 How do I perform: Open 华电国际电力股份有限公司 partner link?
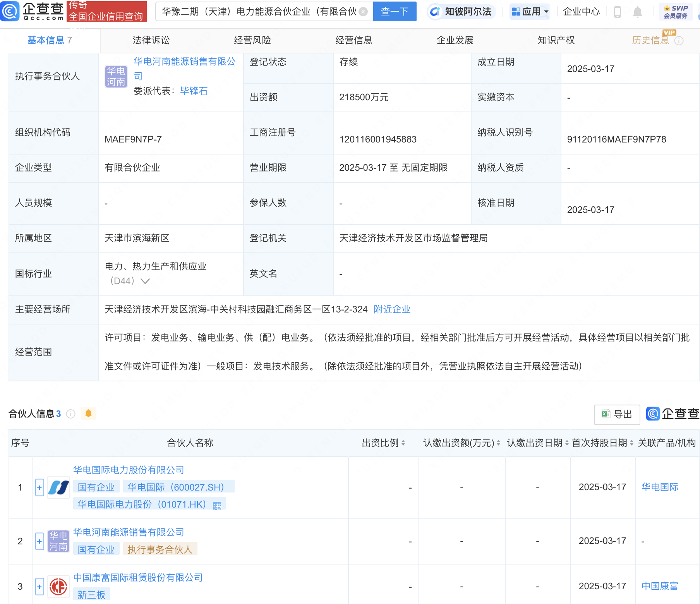[x=129, y=470]
